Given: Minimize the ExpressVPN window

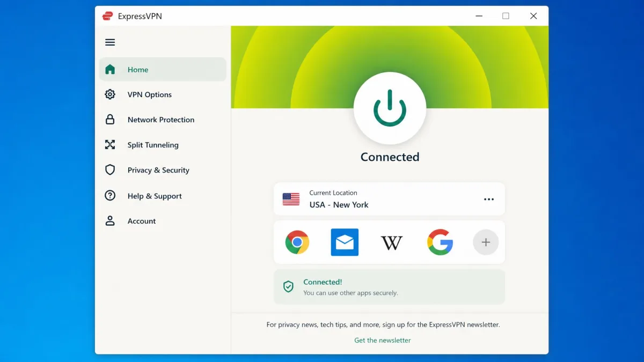Looking at the screenshot, I should point(479,16).
